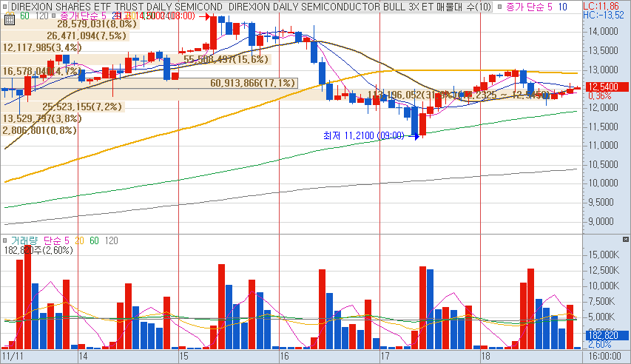The image size is (631, 364).
Task: Click the 11.0000 price axis label
Action: pos(603,145)
